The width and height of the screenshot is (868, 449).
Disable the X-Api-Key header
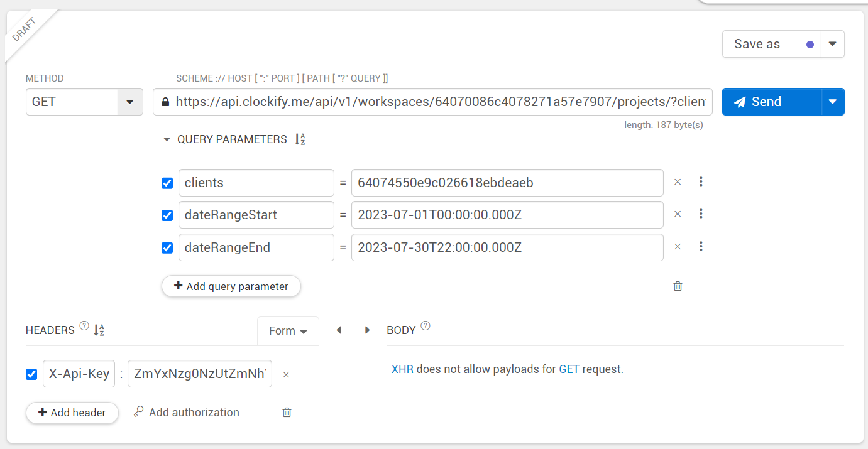pos(31,374)
